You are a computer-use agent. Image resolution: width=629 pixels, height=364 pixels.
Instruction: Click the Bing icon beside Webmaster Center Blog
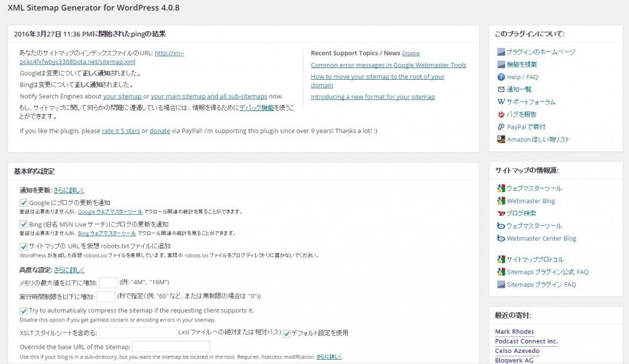(501, 238)
